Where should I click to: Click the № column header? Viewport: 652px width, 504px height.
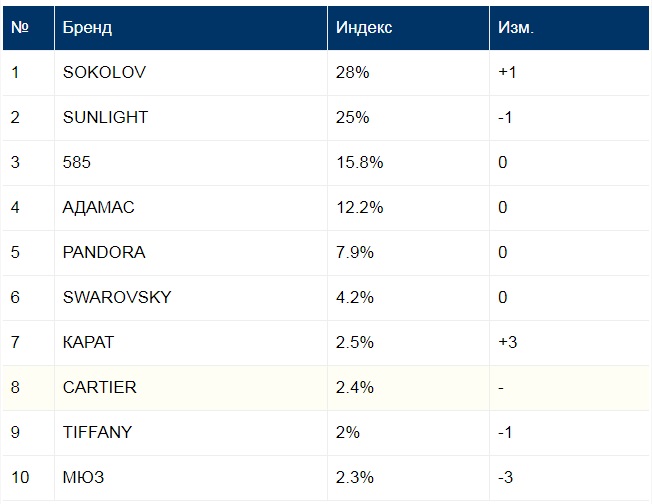[19, 27]
